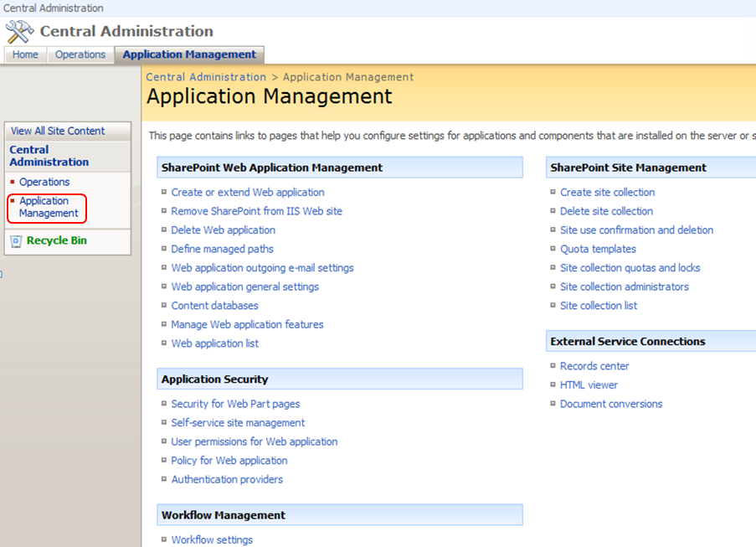
Task: Open Quota templates link
Action: [598, 249]
